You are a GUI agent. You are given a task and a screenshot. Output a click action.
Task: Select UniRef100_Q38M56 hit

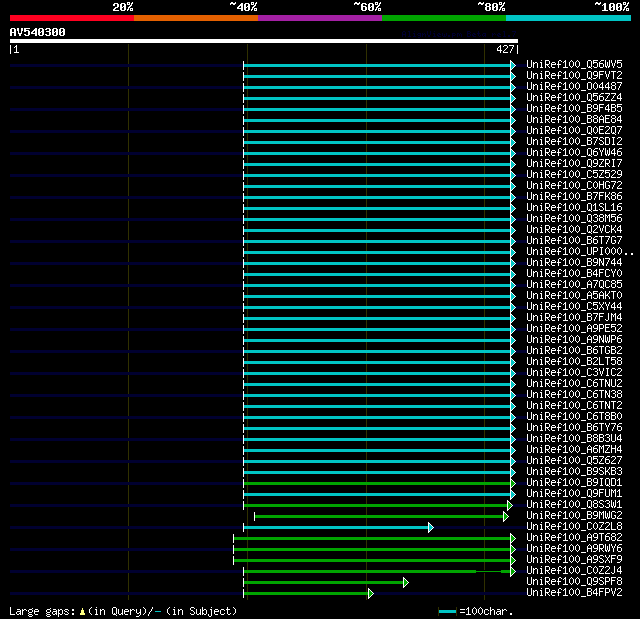574,219
